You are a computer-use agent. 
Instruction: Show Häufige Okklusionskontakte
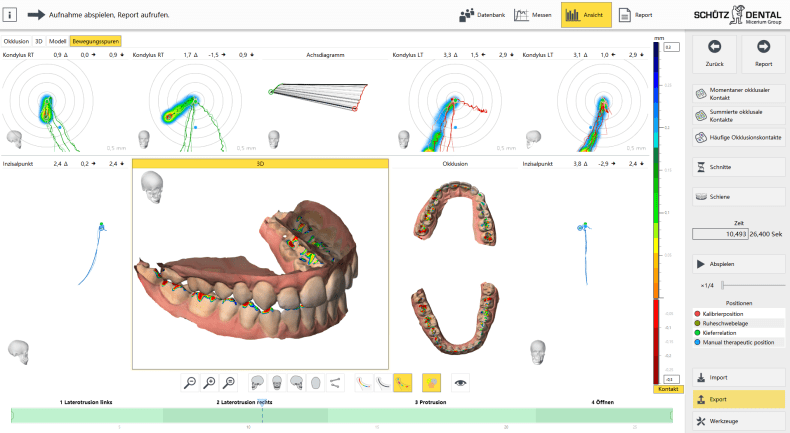[739, 137]
